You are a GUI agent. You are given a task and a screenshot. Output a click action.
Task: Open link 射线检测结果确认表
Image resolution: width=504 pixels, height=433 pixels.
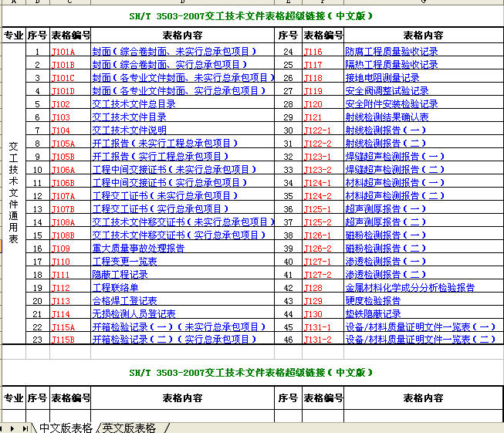point(387,117)
